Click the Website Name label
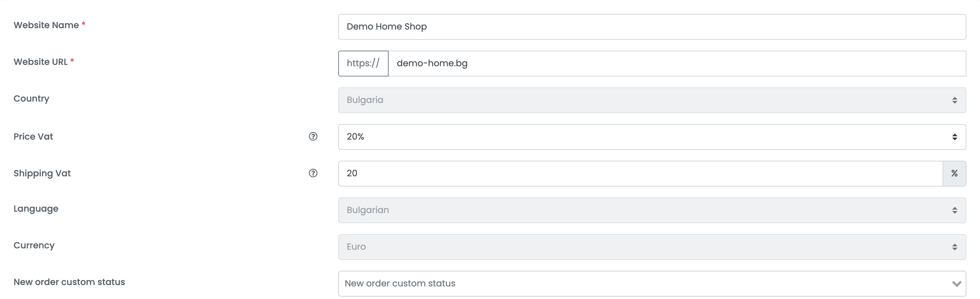 [46, 25]
